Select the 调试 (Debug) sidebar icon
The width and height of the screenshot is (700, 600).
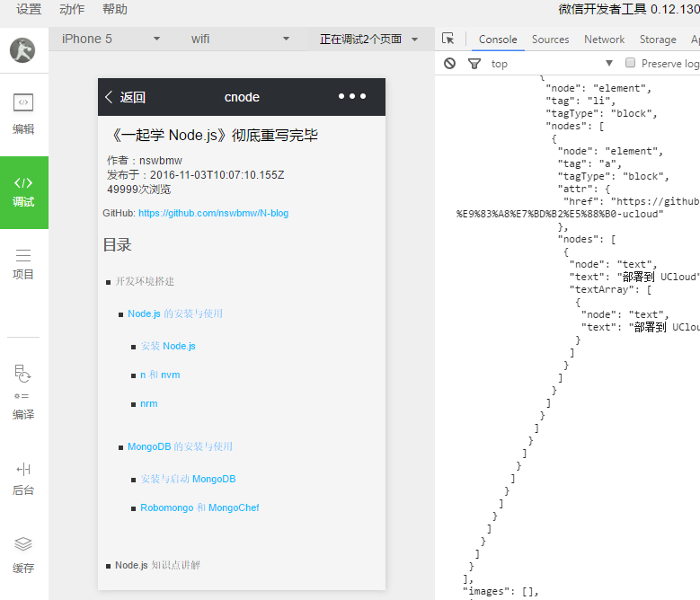[23, 191]
